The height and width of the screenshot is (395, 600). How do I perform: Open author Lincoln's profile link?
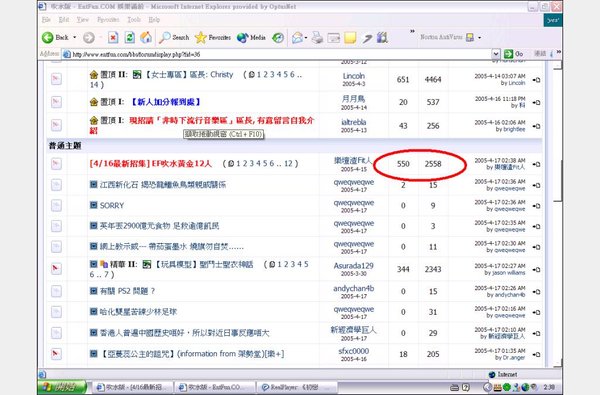tap(354, 76)
